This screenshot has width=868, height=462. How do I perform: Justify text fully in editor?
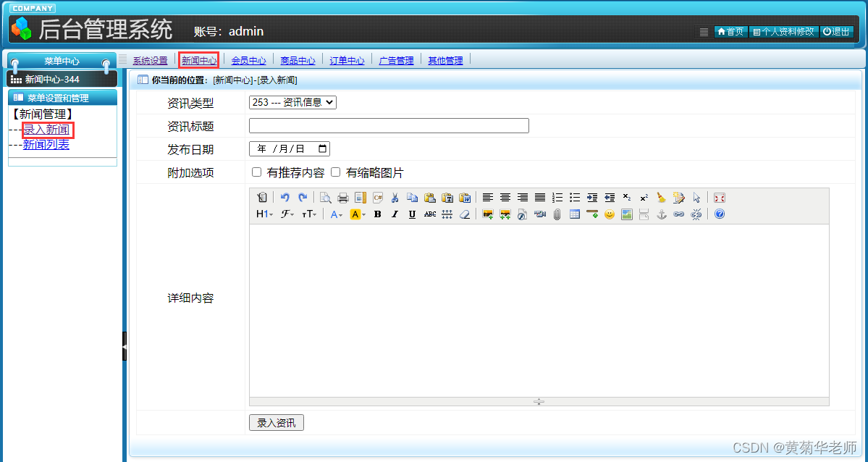coord(540,198)
